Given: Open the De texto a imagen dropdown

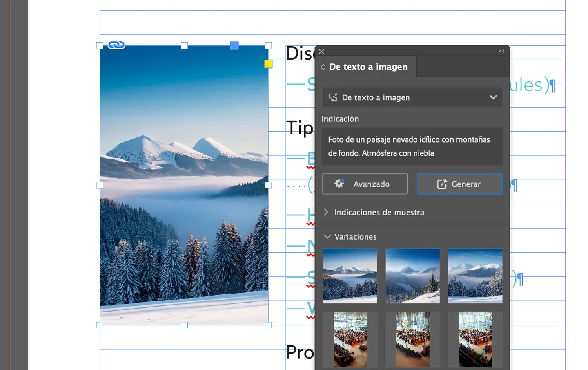Looking at the screenshot, I should click(x=412, y=97).
